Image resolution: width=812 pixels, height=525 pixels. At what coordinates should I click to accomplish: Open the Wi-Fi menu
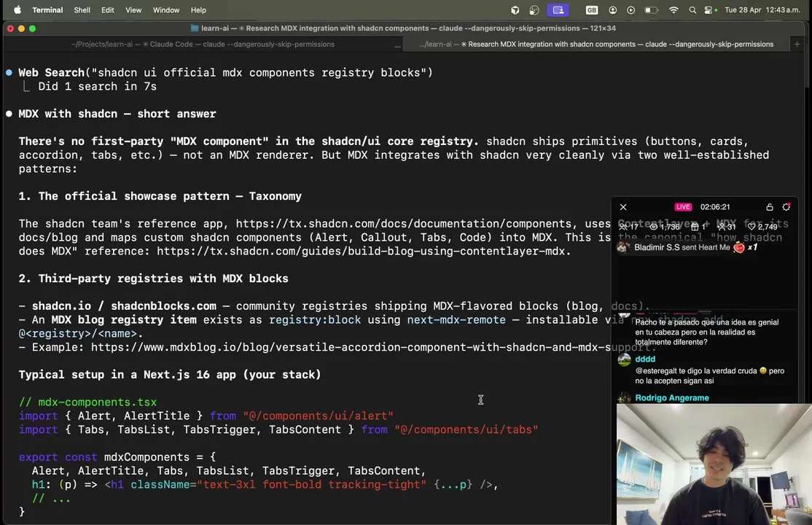point(674,10)
